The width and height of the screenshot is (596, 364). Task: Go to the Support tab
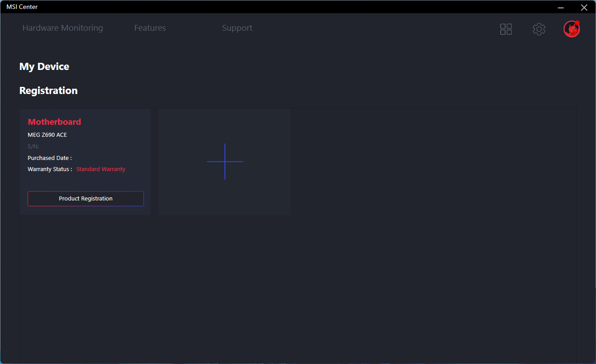click(x=237, y=28)
